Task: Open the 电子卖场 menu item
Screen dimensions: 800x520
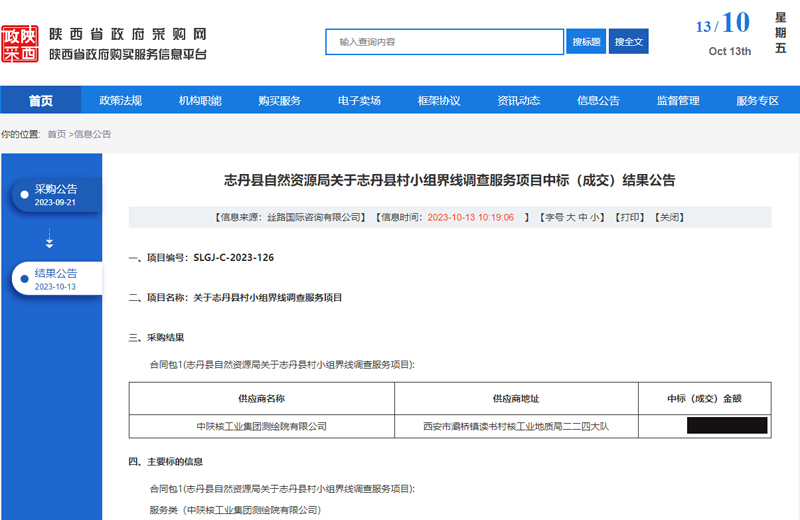Action: [359, 100]
